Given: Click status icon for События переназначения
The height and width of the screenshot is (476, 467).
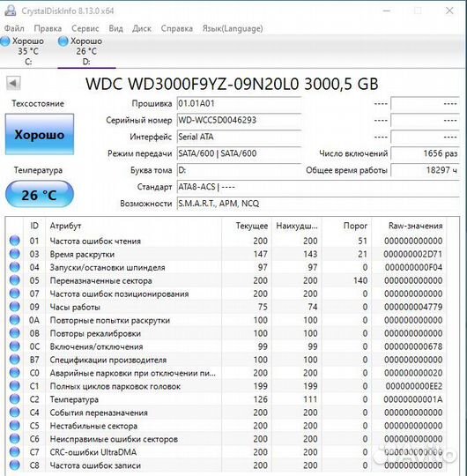Looking at the screenshot, I should coord(15,413).
